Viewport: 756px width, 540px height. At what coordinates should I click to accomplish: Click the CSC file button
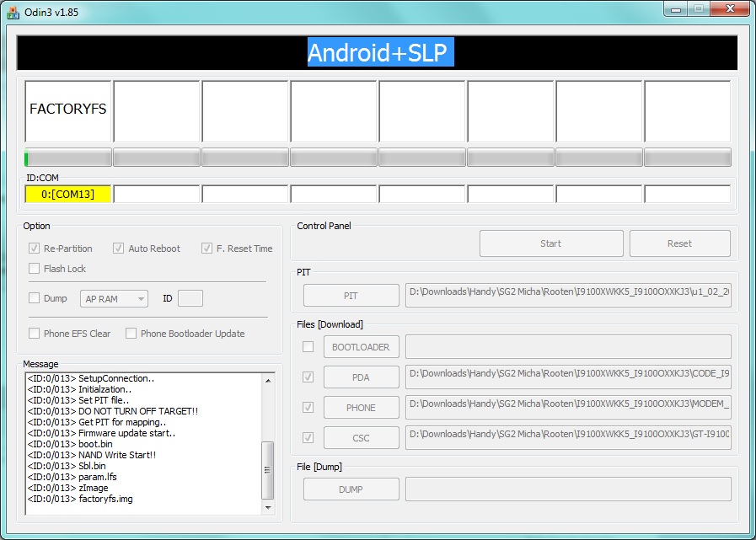point(361,438)
